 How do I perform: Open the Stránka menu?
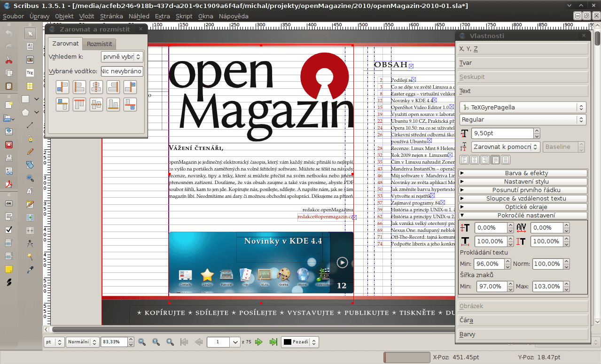[111, 16]
